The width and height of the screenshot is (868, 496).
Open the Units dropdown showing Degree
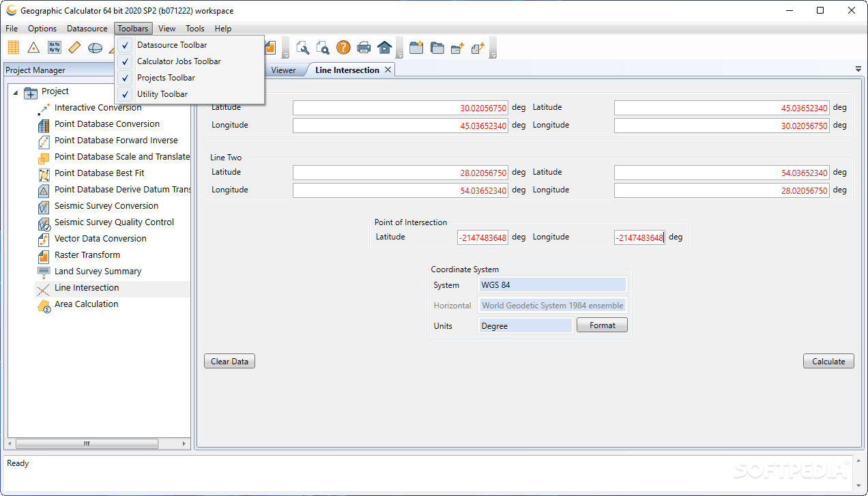525,325
